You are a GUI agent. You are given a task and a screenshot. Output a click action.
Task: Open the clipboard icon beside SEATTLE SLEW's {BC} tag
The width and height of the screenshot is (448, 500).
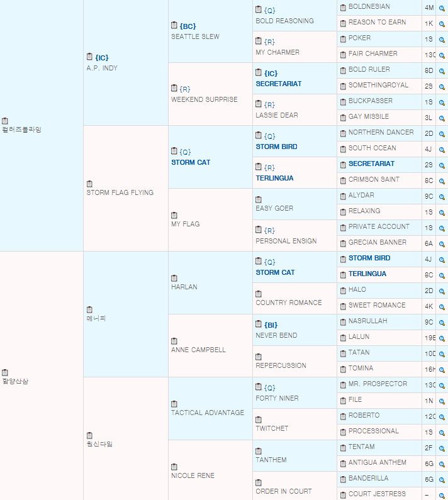(174, 26)
